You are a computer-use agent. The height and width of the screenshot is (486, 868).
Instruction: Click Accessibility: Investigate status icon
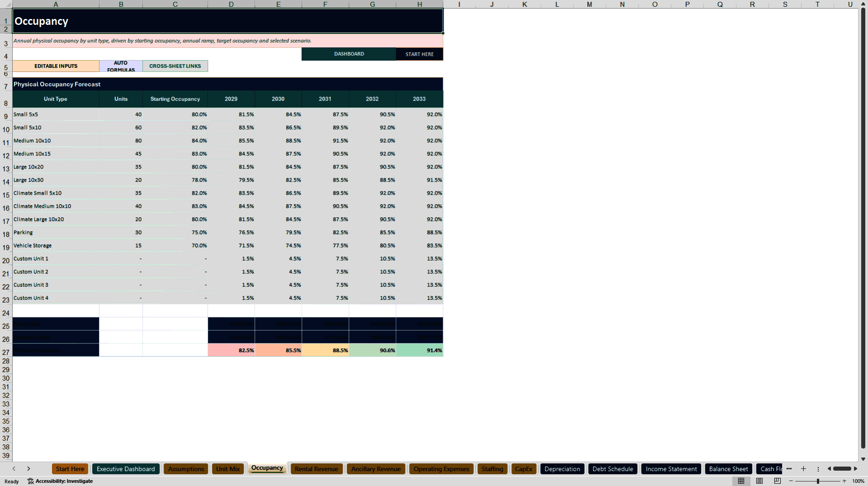pos(31,481)
